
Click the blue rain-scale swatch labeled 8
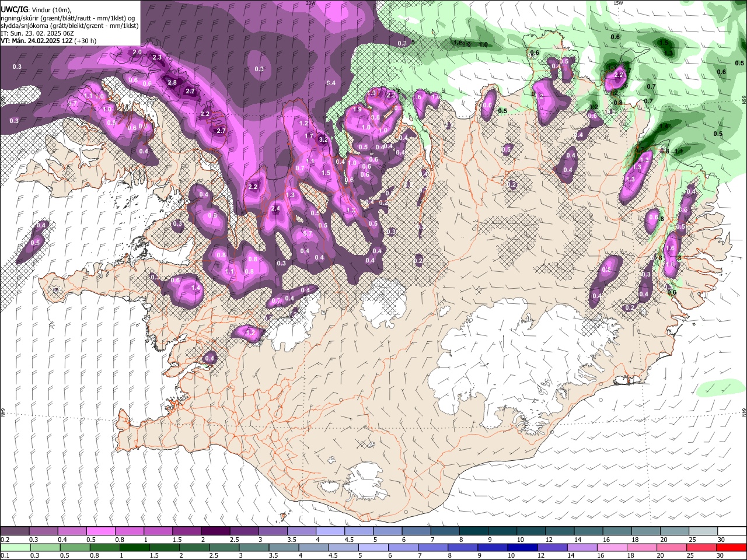(463, 547)
